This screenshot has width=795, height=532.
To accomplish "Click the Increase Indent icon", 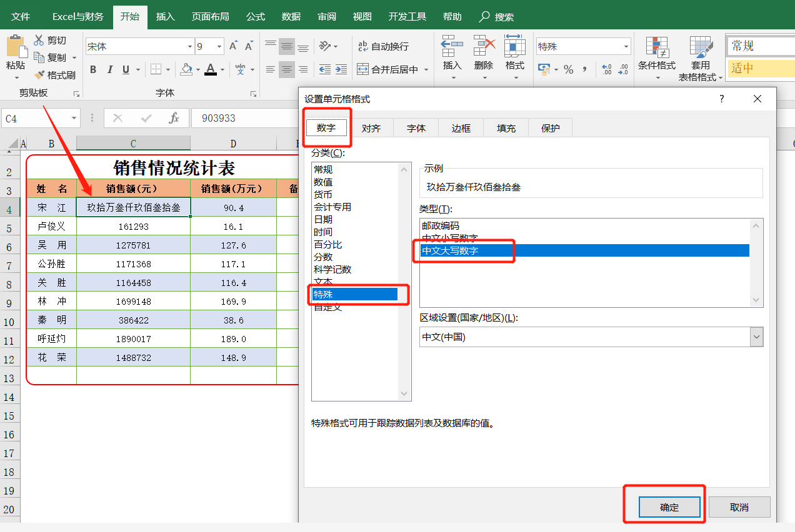I will click(341, 70).
